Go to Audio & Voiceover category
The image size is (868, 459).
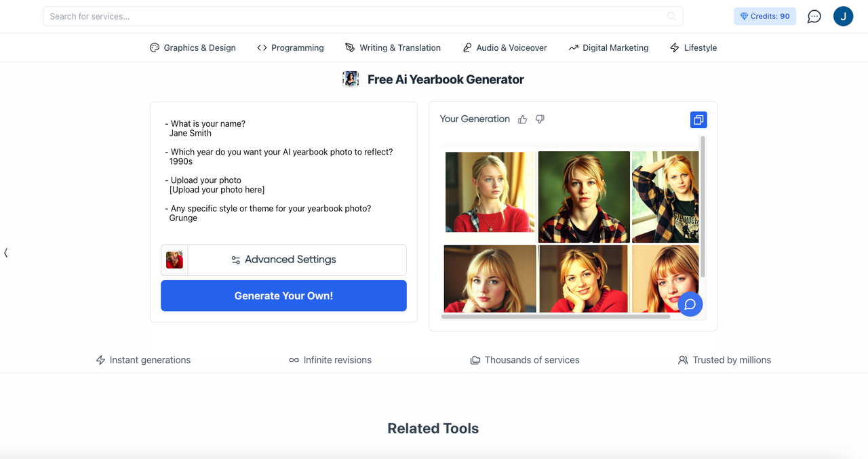click(505, 48)
